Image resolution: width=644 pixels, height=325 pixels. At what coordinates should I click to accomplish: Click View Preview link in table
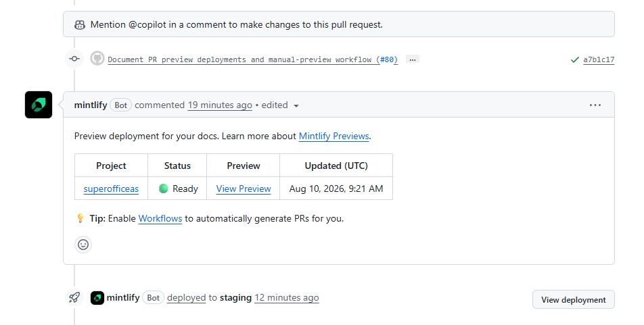(244, 189)
